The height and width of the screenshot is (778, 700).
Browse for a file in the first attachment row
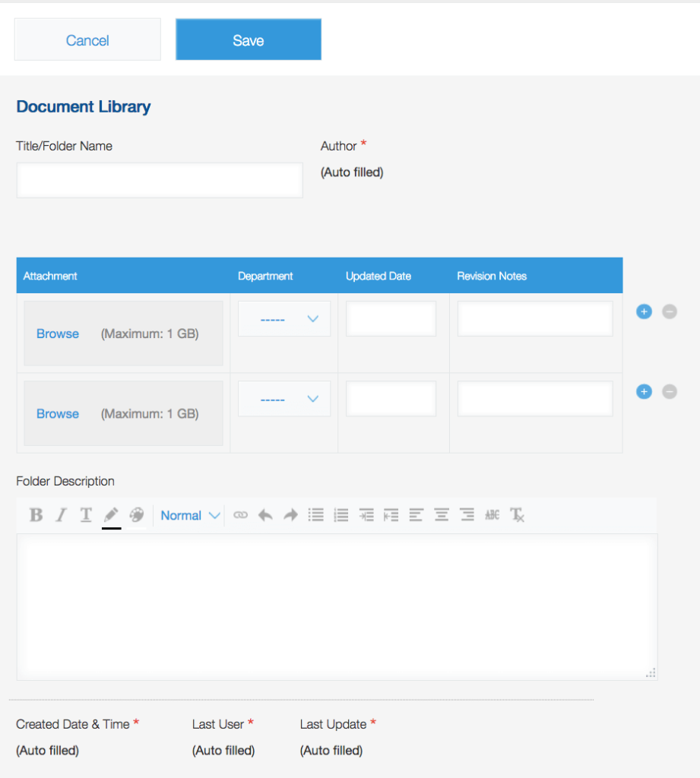pos(57,334)
